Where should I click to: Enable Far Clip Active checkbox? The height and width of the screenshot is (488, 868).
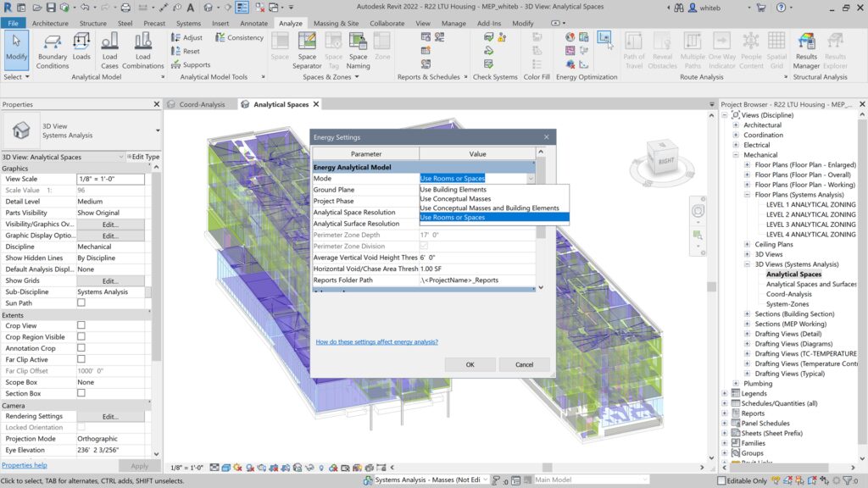(81, 359)
